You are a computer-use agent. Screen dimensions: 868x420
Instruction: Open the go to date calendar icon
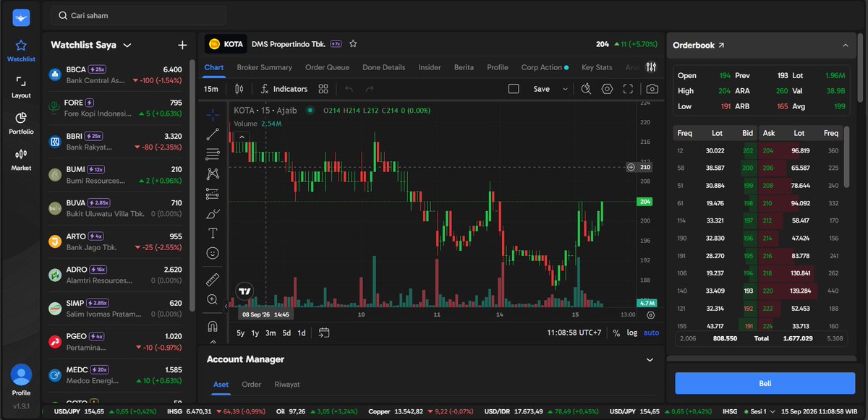[323, 333]
